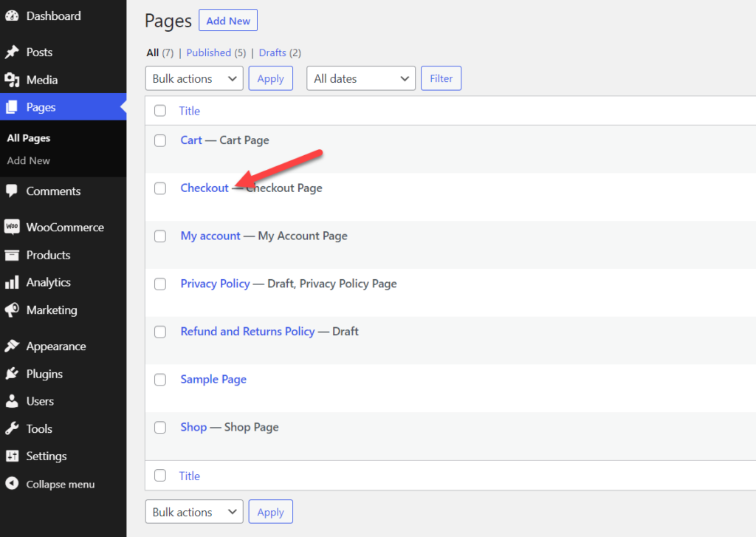Click the Media library icon

[12, 80]
